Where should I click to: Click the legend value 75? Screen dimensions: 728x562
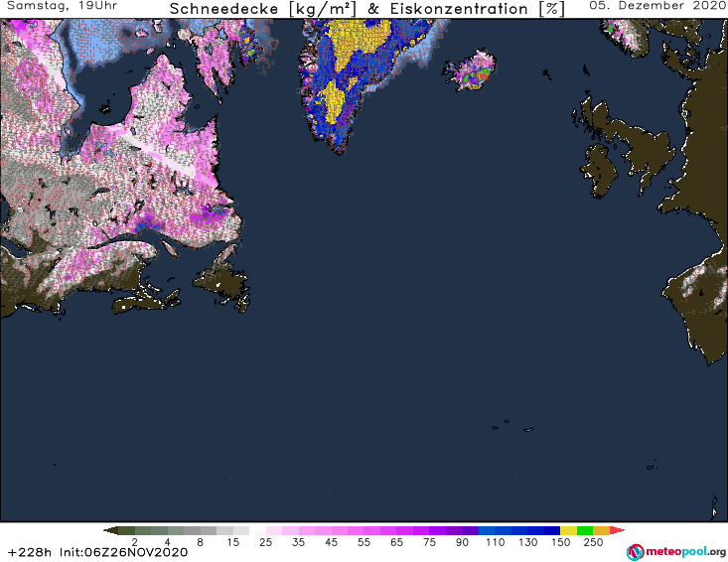tap(429, 542)
